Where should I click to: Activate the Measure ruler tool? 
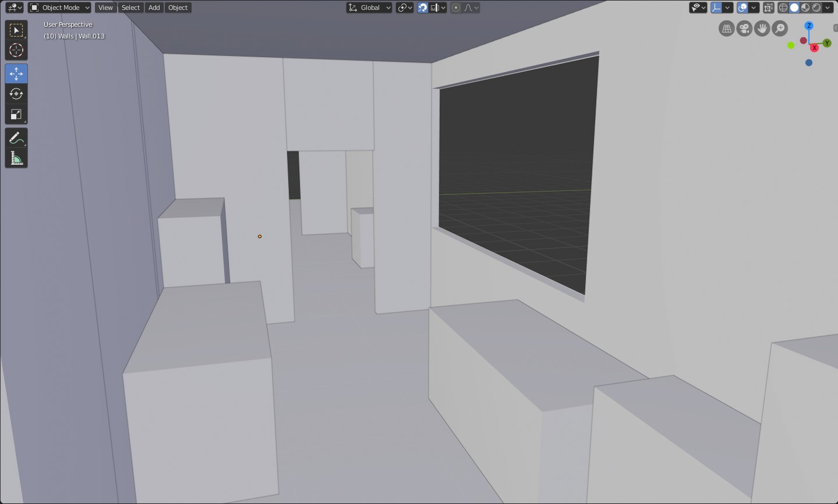[16, 159]
